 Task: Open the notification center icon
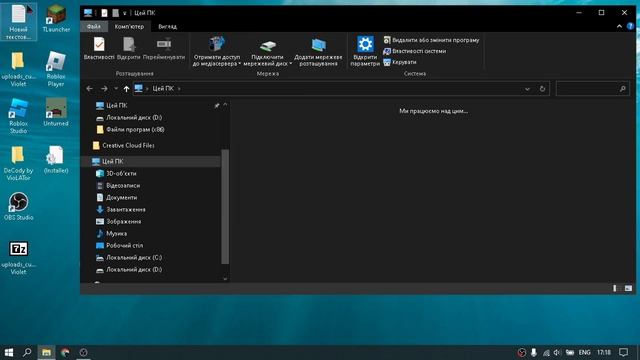[623, 352]
